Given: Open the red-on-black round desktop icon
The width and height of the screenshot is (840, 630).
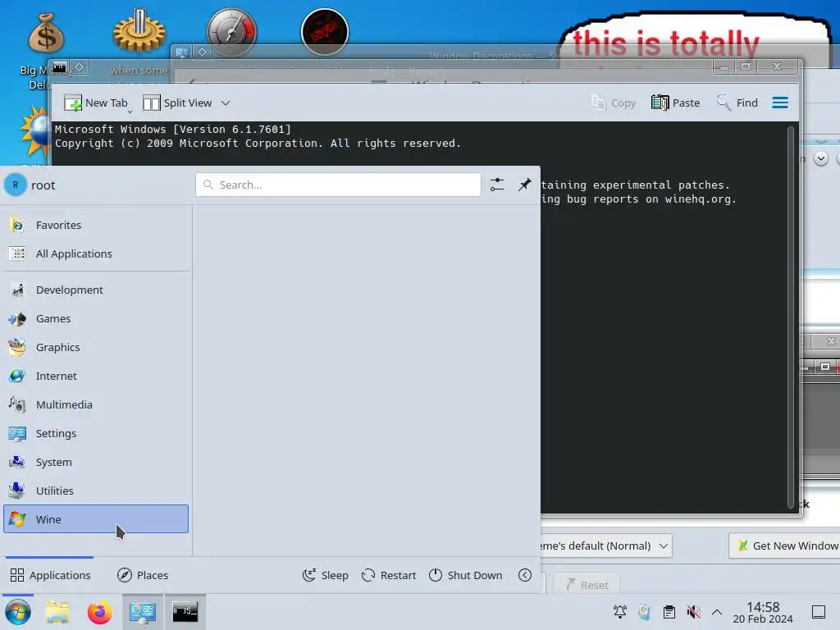Looking at the screenshot, I should [x=325, y=32].
